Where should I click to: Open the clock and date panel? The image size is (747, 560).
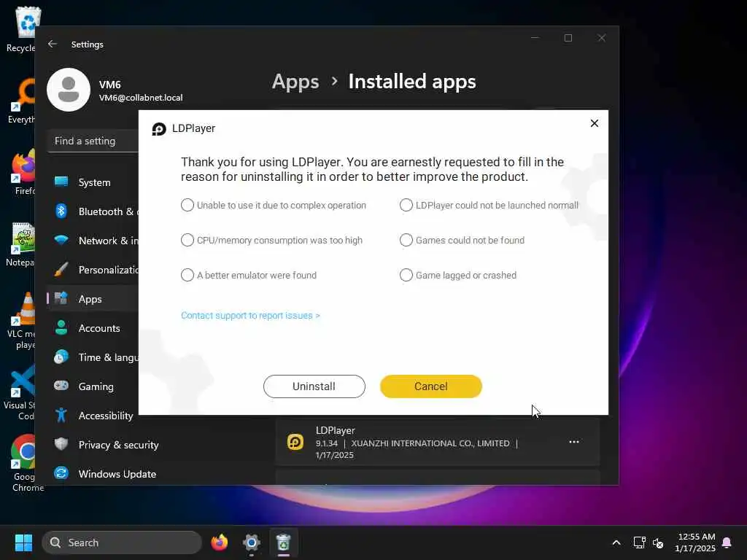695,542
